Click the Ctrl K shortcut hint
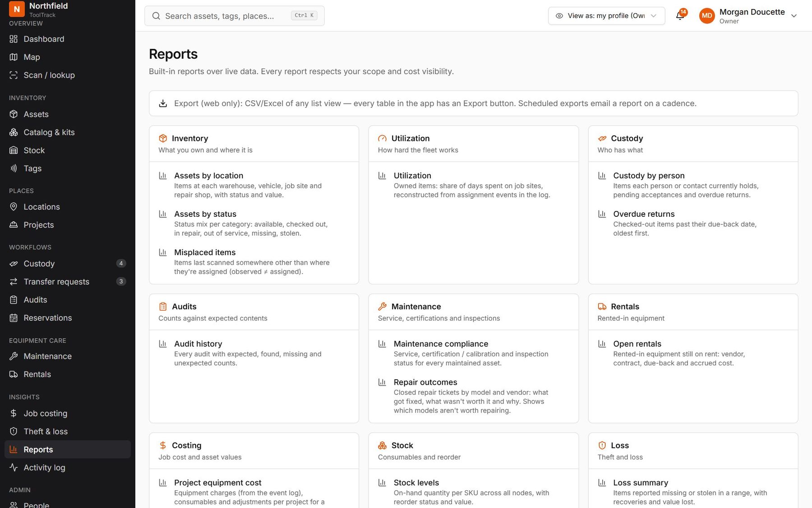Viewport: 812px width, 508px height. click(304, 15)
